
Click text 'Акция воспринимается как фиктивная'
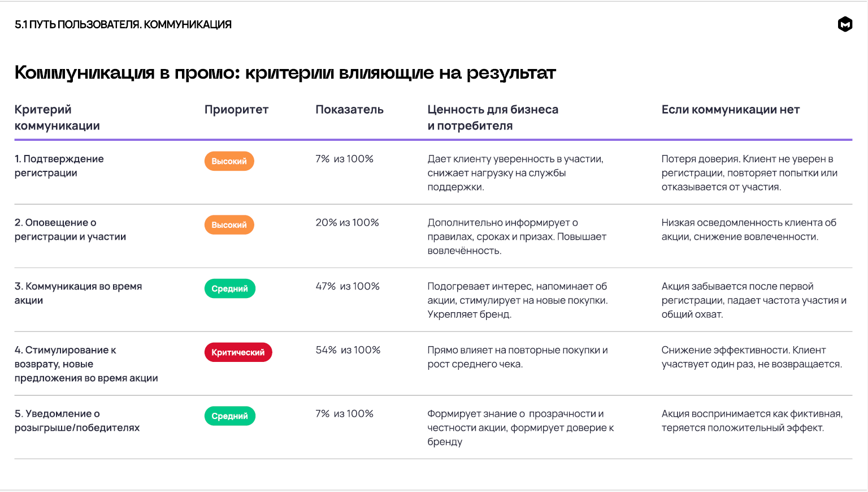[752, 414]
